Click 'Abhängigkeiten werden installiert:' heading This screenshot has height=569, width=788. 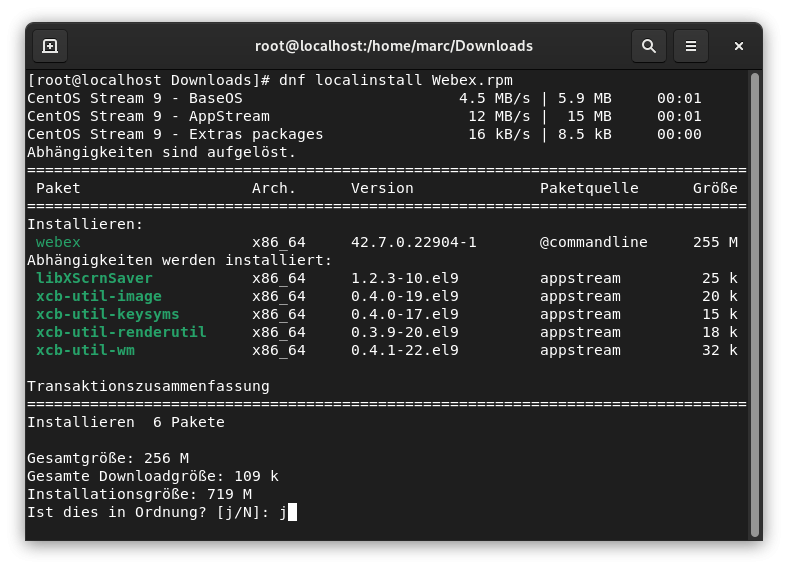coord(179,260)
